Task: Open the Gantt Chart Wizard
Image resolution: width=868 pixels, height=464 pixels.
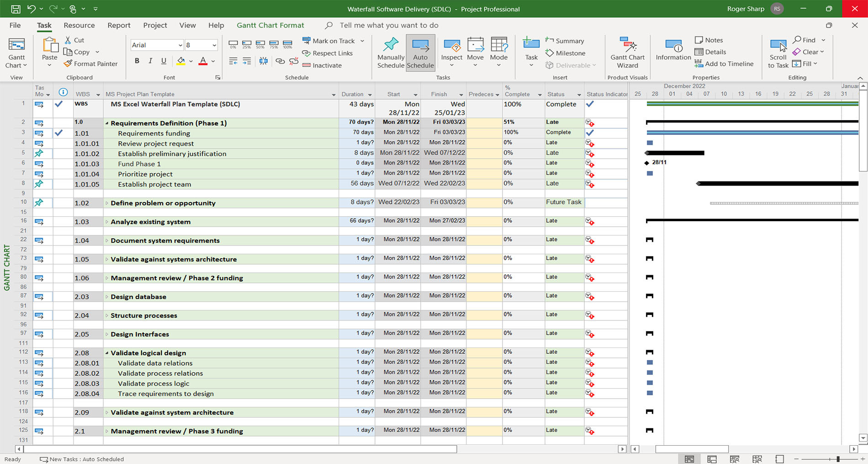Action: coord(628,53)
